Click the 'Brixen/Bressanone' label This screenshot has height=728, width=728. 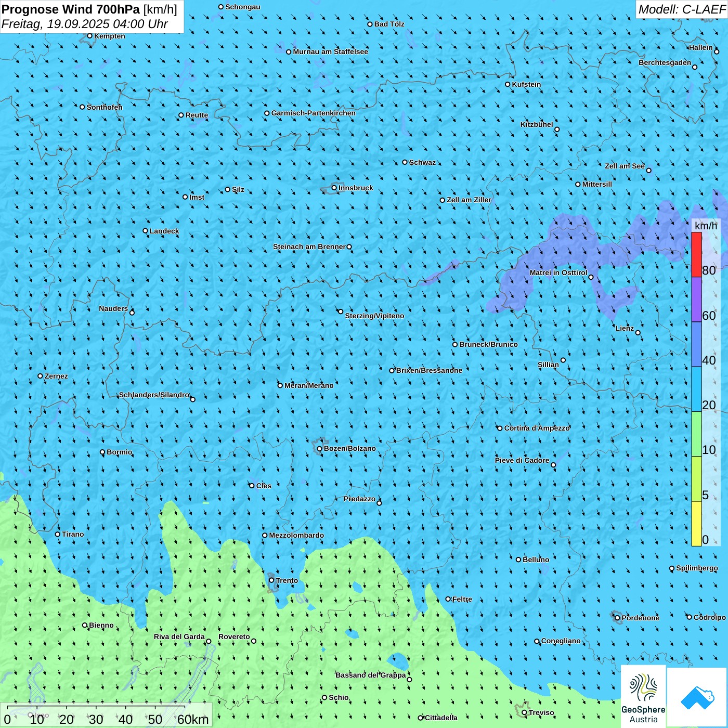429,370
